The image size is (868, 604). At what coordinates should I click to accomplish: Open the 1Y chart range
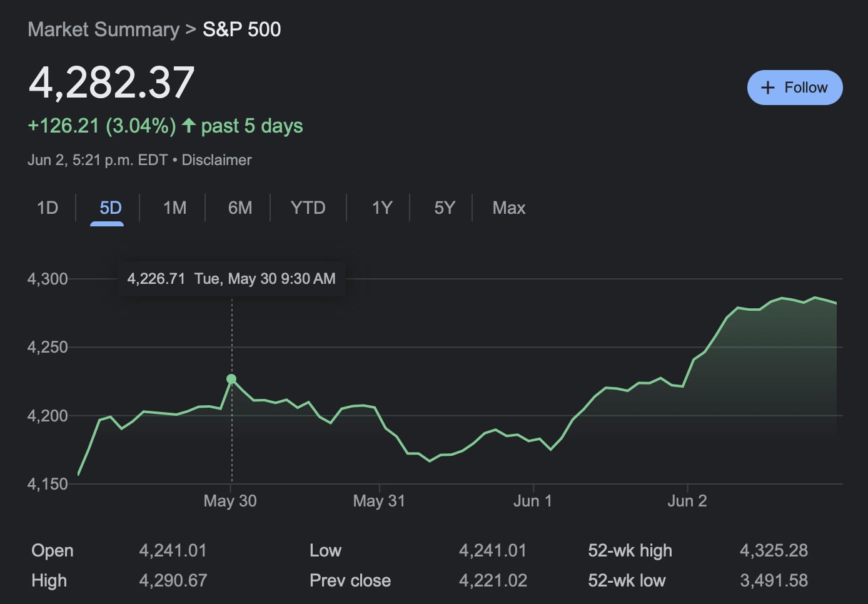(x=382, y=208)
